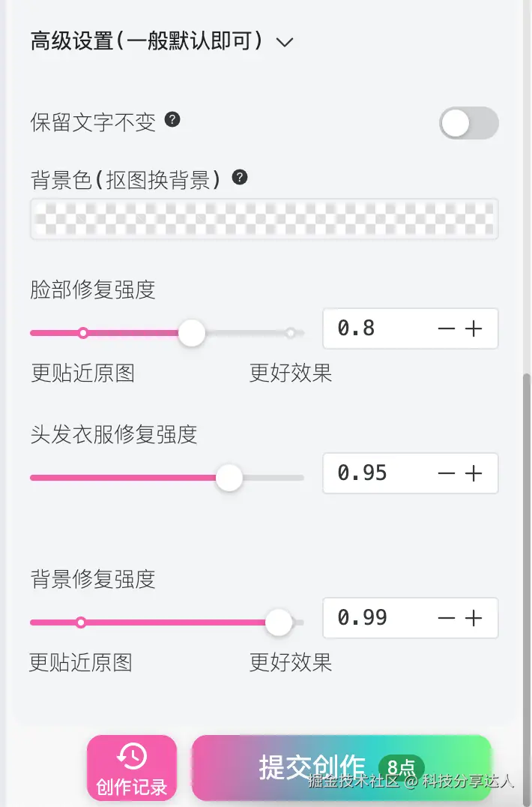The width and height of the screenshot is (532, 807).
Task: Click the 头发衣服修复强度 slider handle
Action: pos(229,478)
